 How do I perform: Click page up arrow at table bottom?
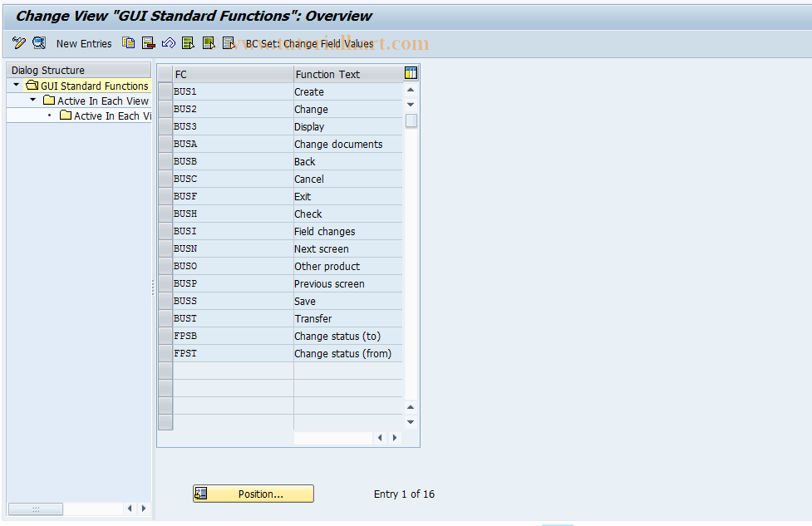[x=411, y=407]
